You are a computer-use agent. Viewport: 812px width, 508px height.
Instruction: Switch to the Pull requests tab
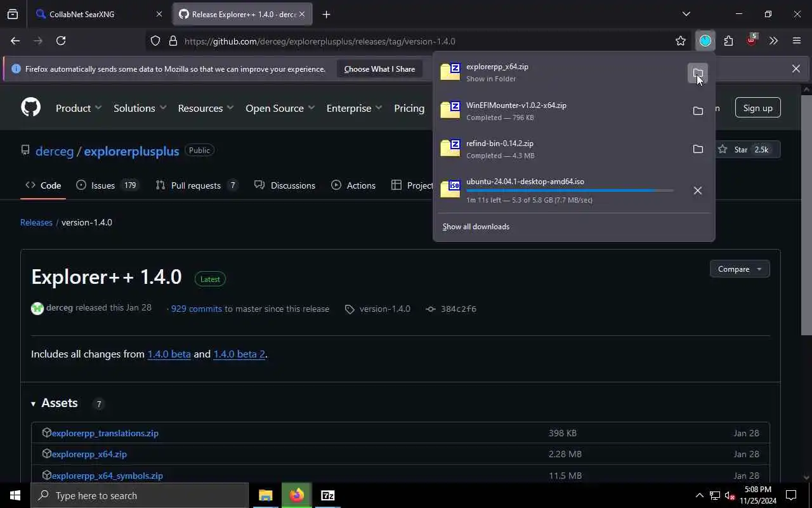pyautogui.click(x=197, y=185)
